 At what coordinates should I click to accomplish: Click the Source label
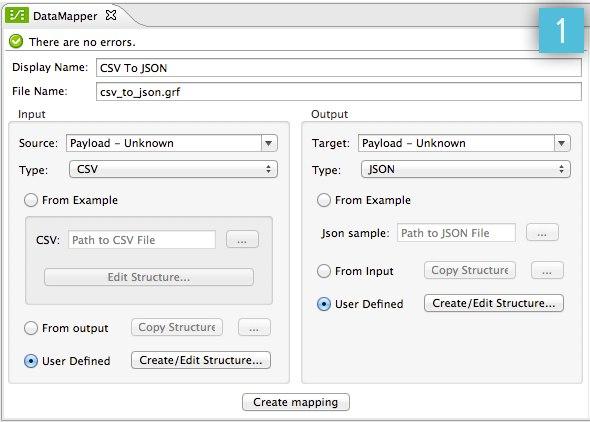tap(38, 143)
